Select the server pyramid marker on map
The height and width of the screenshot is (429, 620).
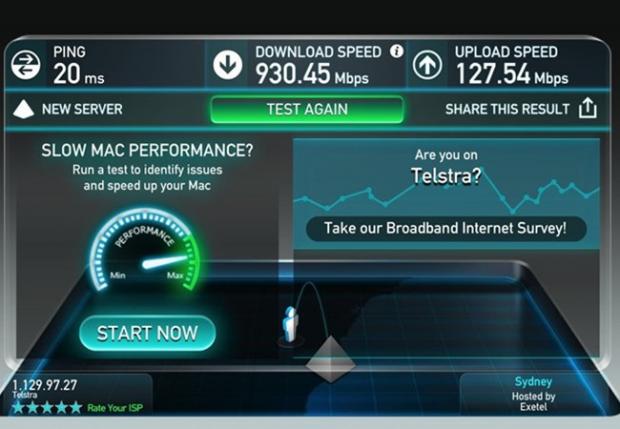click(x=330, y=359)
